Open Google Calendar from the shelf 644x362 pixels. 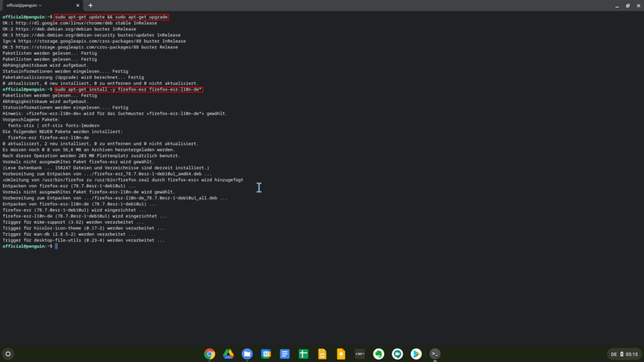[x=266, y=354]
